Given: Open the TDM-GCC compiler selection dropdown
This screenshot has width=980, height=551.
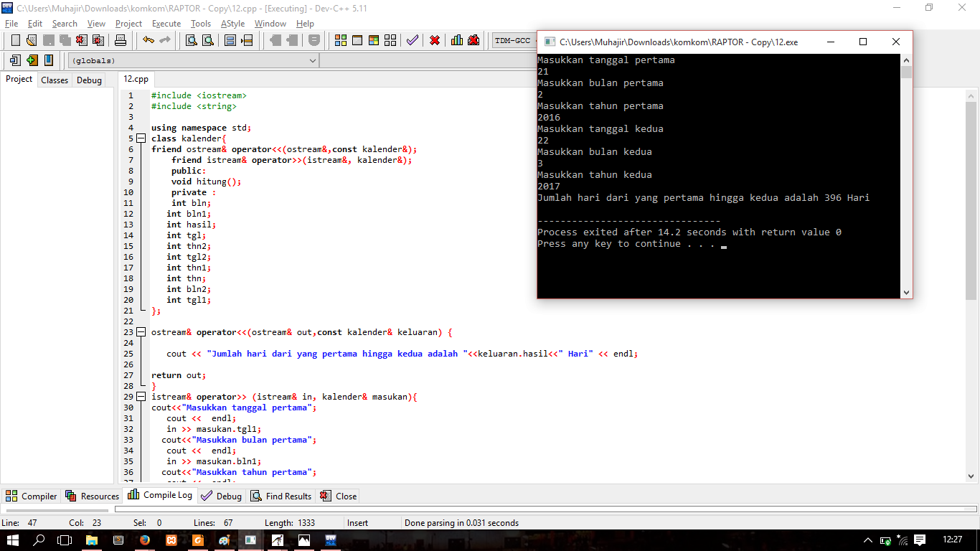Looking at the screenshot, I should tap(515, 40).
